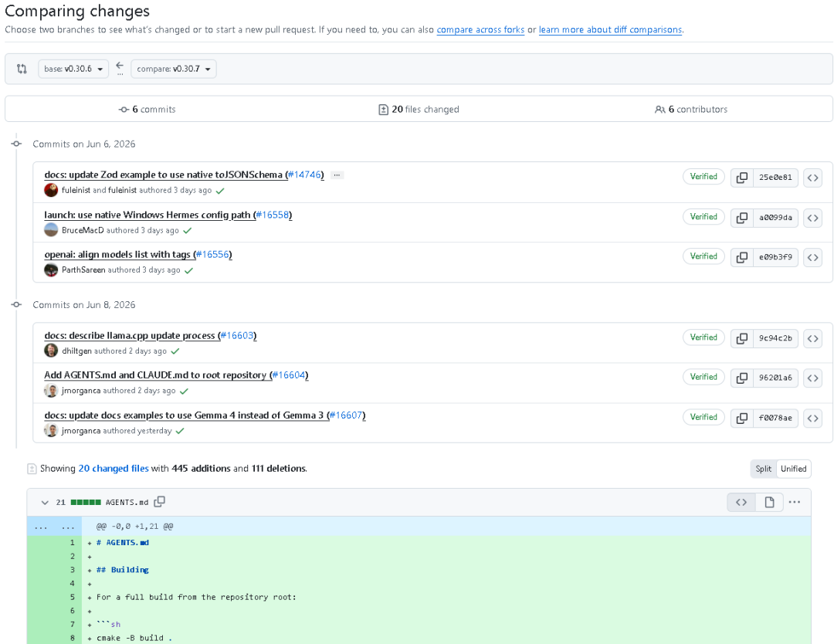834x644 pixels.
Task: Click the 20 changed files link
Action: pos(114,469)
